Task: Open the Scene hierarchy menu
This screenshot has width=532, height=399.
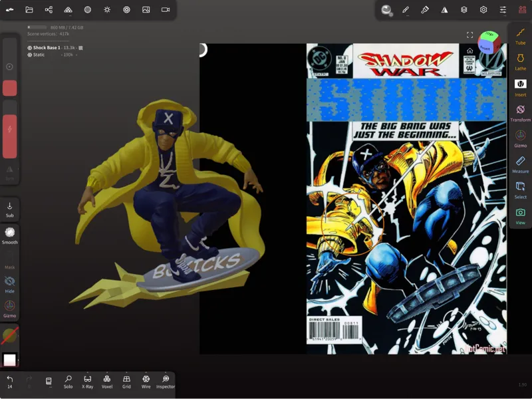Action: point(49,10)
